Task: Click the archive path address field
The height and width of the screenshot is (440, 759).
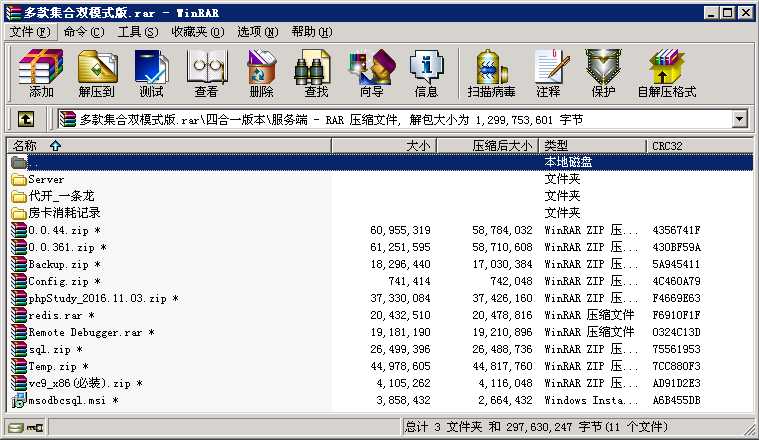Action: (395, 119)
